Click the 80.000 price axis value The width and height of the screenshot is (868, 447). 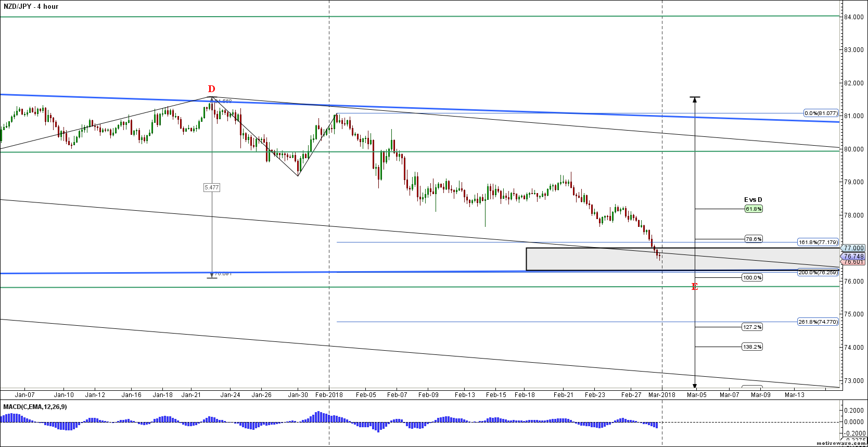click(854, 149)
